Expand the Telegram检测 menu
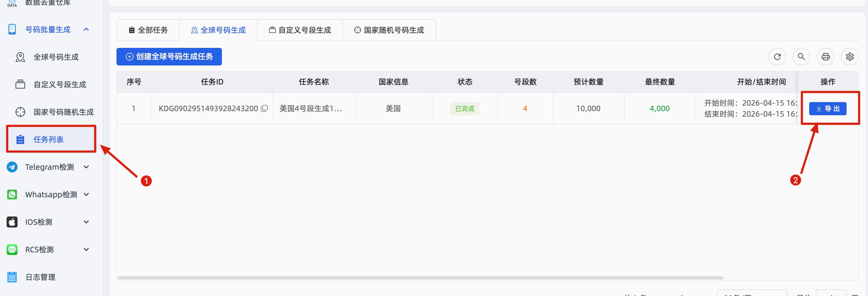Image resolution: width=868 pixels, height=296 pixels. click(x=86, y=167)
